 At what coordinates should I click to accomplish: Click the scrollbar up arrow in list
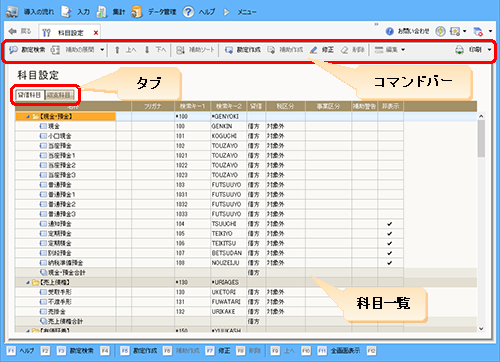(481, 116)
